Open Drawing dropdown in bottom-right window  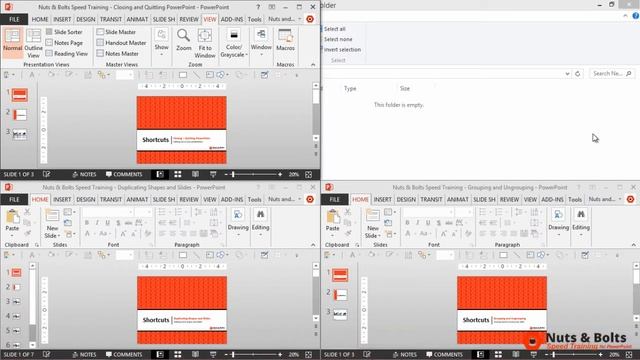(558, 222)
